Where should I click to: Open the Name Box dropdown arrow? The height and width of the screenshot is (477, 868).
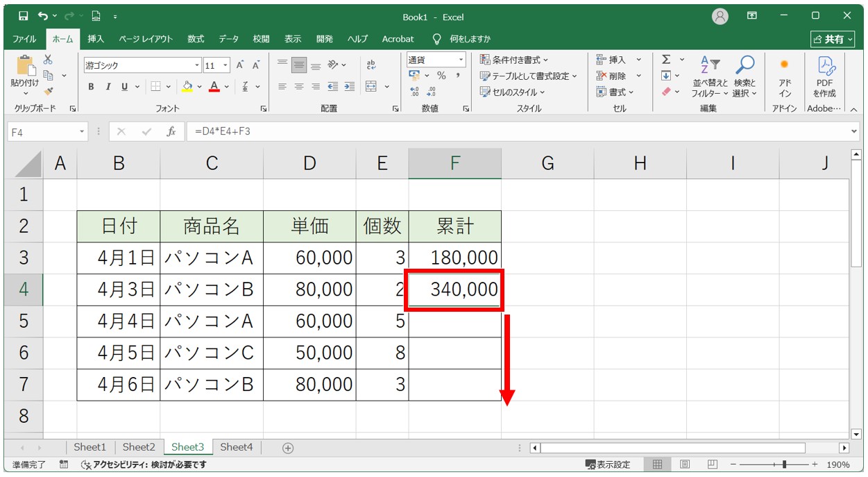coord(82,131)
